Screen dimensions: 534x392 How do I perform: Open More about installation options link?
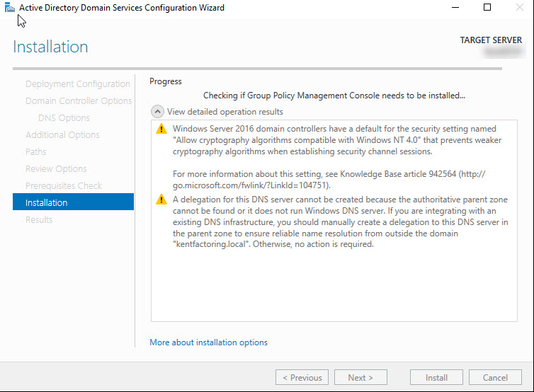tap(208, 342)
